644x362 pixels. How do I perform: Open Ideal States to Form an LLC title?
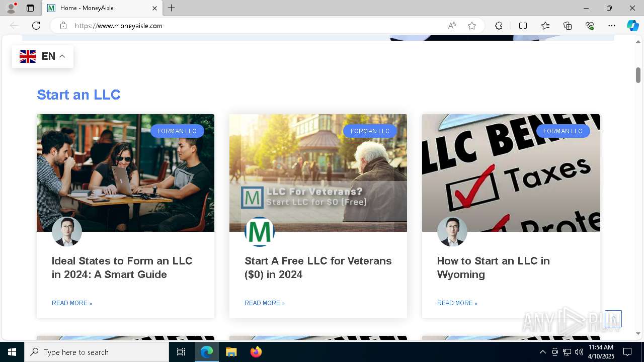122,267
